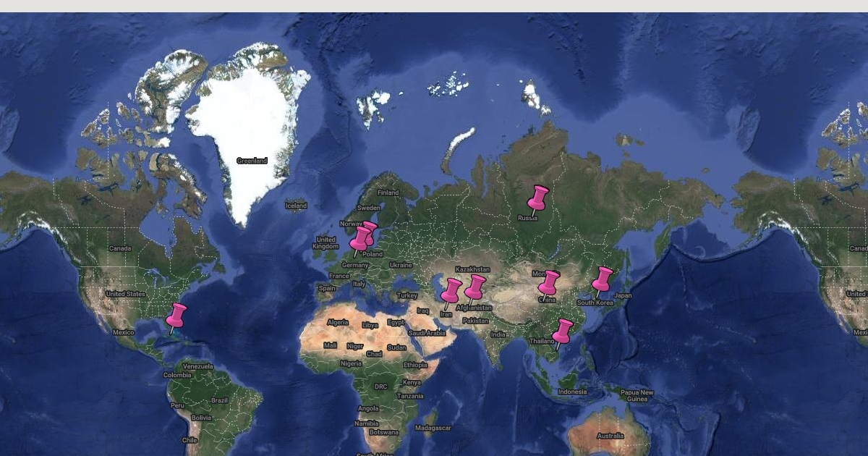868x456 pixels.
Task: Click the Peru country label
Action: point(178,405)
